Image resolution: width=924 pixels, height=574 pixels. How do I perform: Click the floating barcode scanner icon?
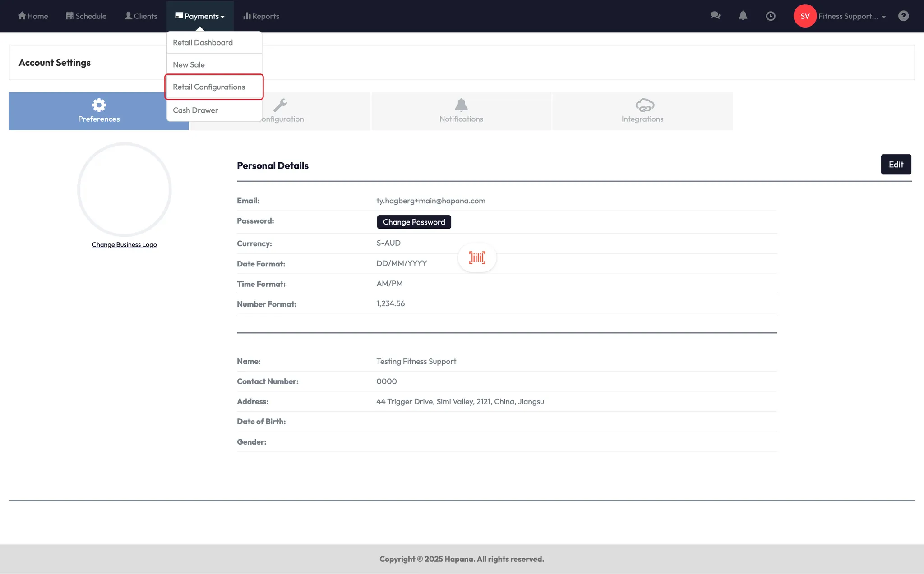click(477, 257)
